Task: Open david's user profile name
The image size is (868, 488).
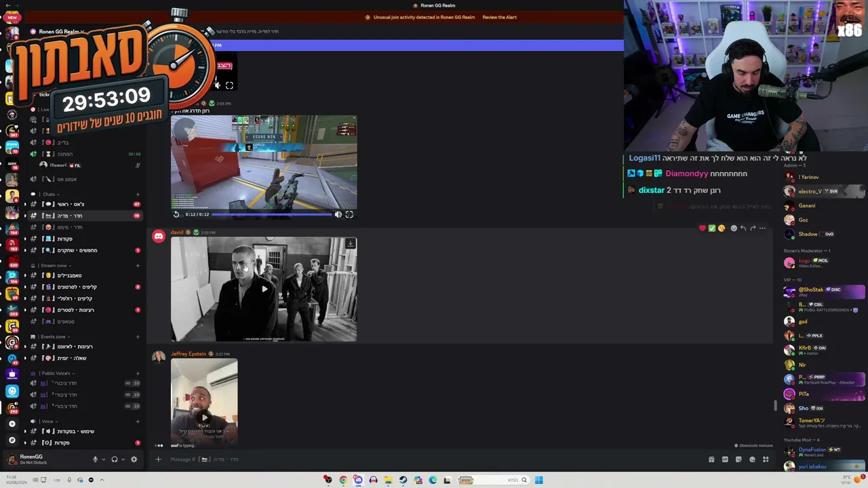Action: (x=177, y=232)
